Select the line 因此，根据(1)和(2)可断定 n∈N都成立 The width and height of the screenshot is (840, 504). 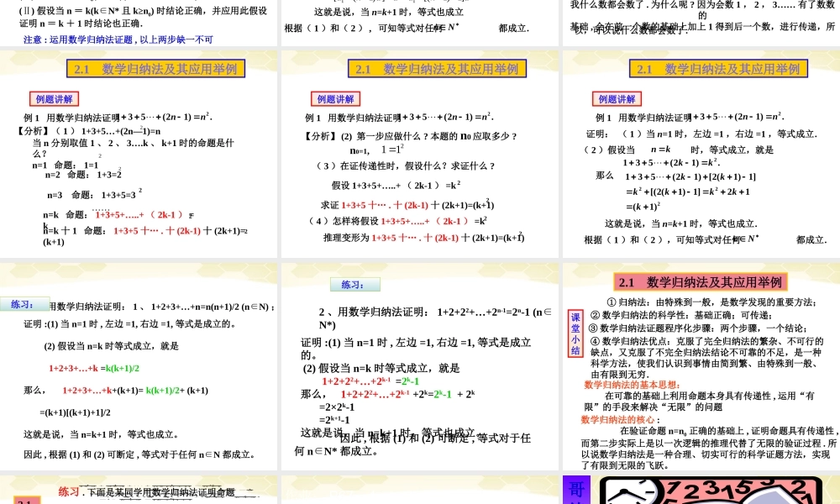pos(139,454)
